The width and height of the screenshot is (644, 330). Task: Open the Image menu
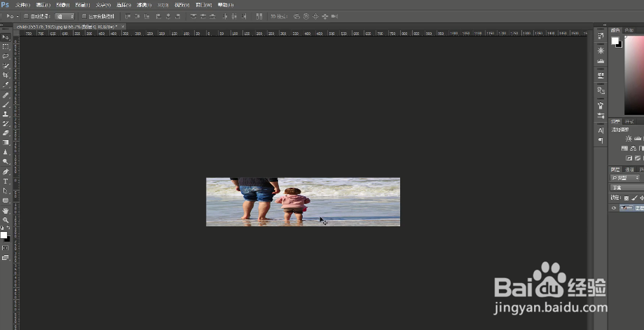[x=62, y=5]
